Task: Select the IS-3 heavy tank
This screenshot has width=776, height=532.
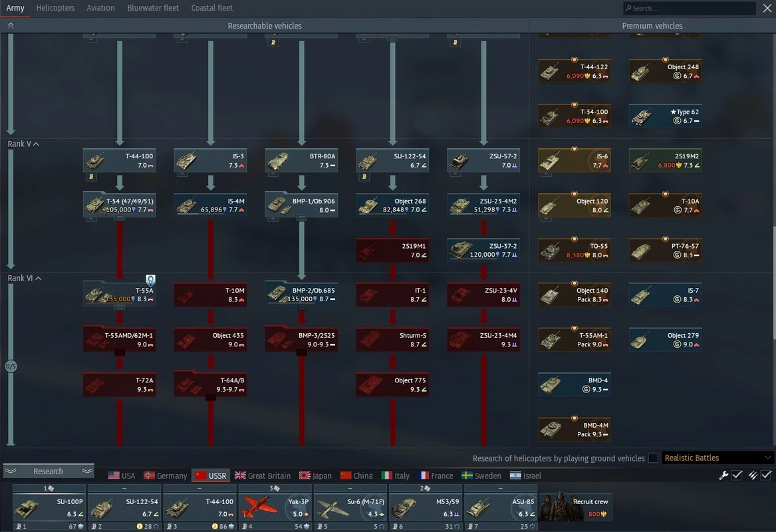Action: (x=210, y=161)
